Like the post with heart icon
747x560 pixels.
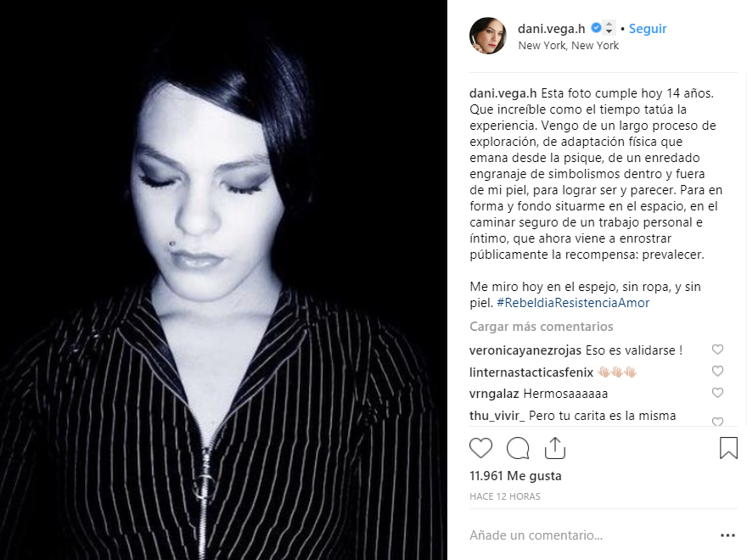480,448
